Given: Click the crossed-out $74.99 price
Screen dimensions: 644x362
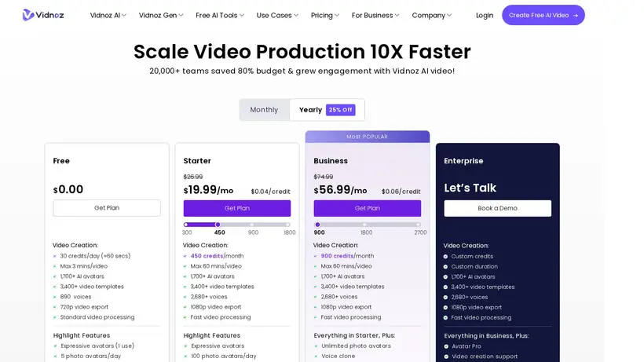Looking at the screenshot, I should (324, 177).
